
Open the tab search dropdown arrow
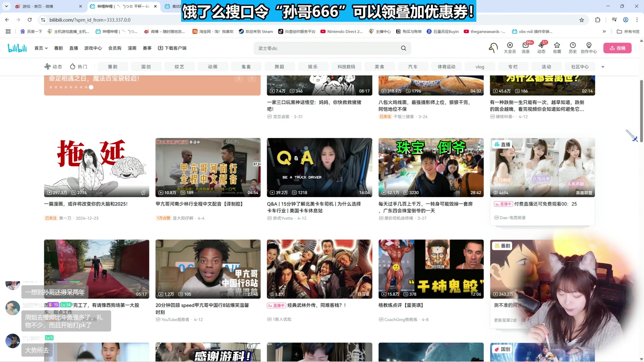pyautogui.click(x=6, y=6)
